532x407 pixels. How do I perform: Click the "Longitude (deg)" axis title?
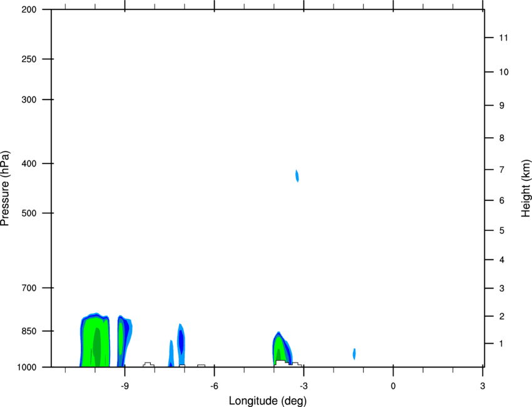point(268,401)
